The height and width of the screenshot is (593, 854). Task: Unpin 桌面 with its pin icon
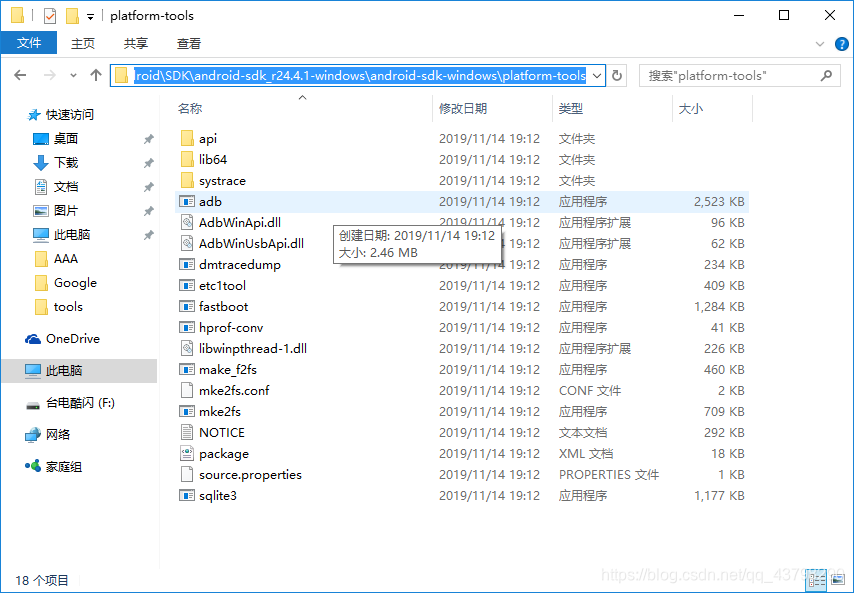pyautogui.click(x=148, y=139)
